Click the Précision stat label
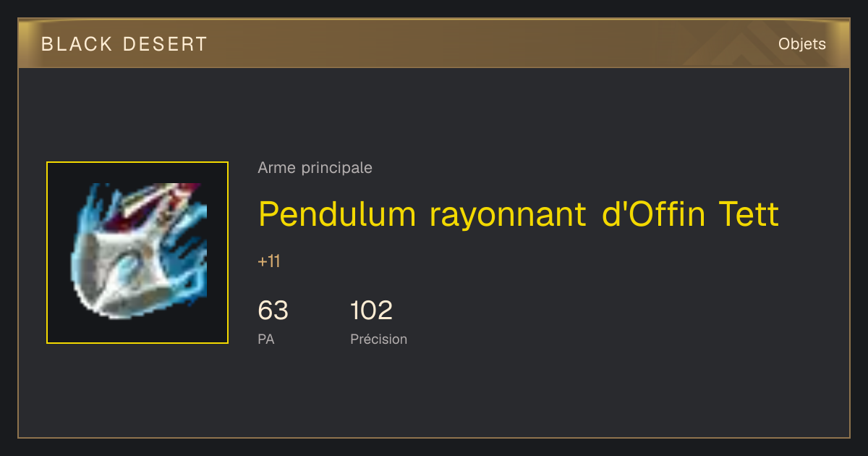Viewport: 868px width, 456px height. point(378,339)
